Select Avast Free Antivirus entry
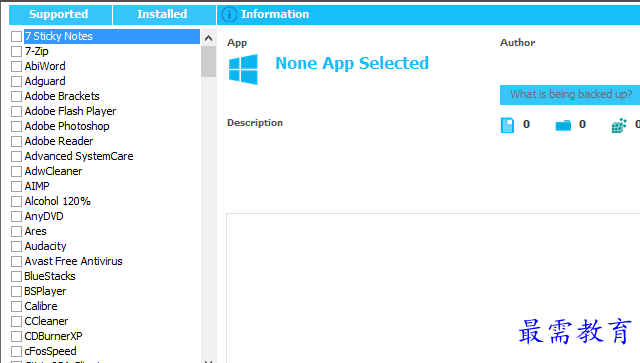640x363 pixels. [73, 261]
